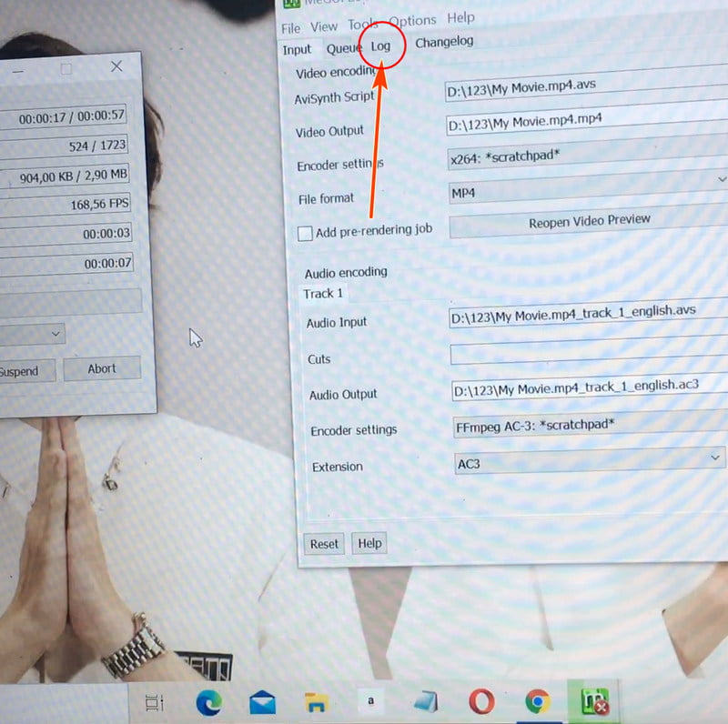
Task: Switch to the Changelog tab
Action: 444,42
